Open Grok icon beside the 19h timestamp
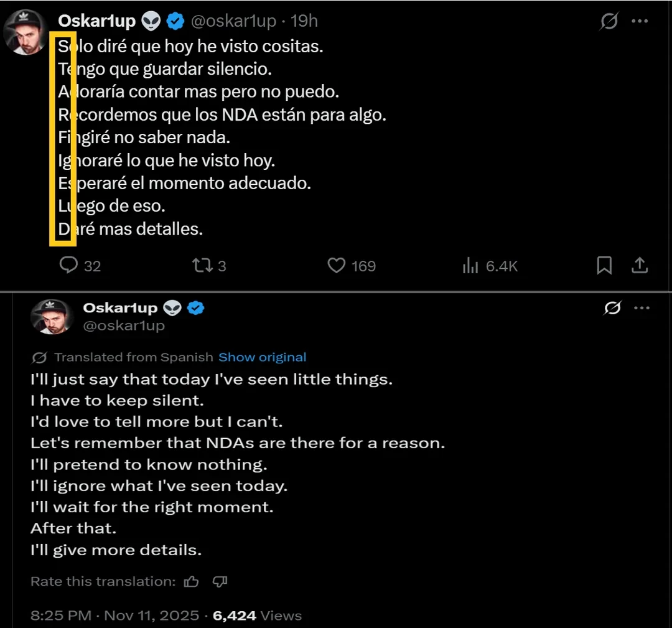This screenshot has height=628, width=672. [609, 21]
